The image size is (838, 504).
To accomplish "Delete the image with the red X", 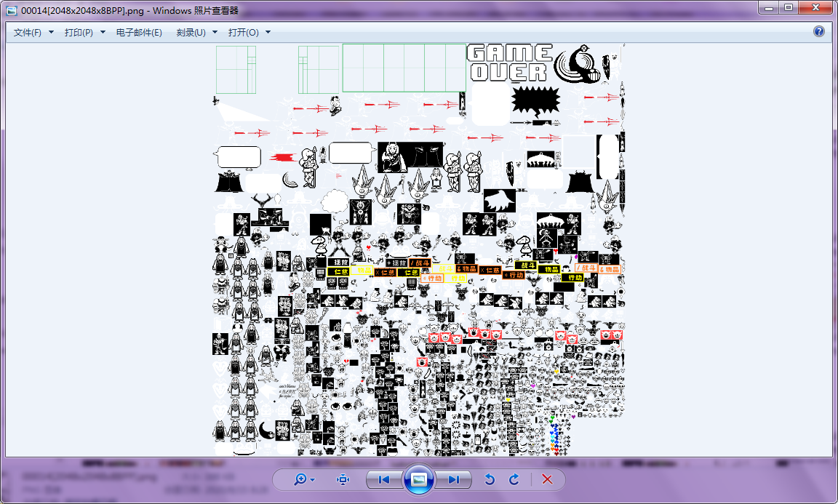I will (x=547, y=479).
